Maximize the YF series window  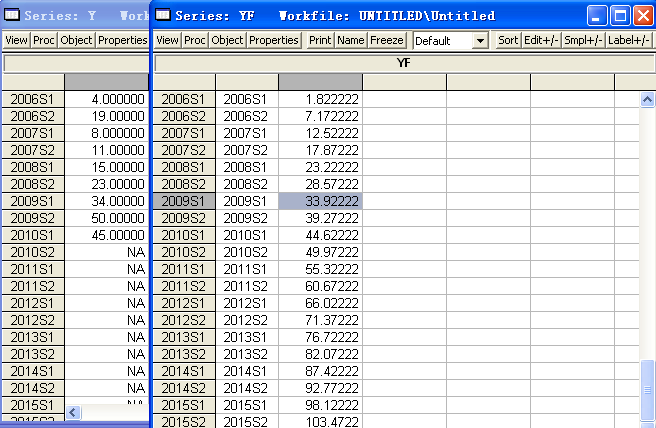coord(620,16)
